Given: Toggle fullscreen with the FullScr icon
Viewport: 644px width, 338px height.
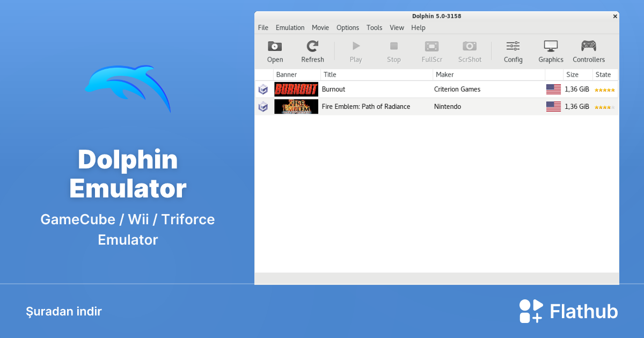Looking at the screenshot, I should point(431,47).
